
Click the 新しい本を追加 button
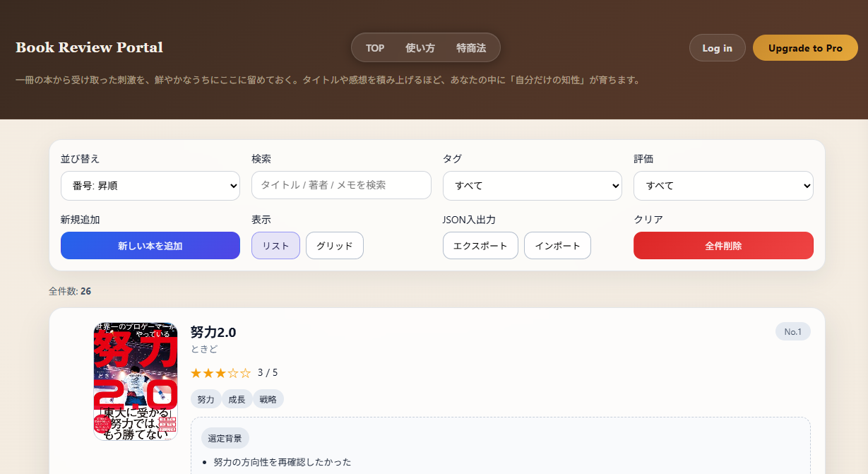coord(150,246)
